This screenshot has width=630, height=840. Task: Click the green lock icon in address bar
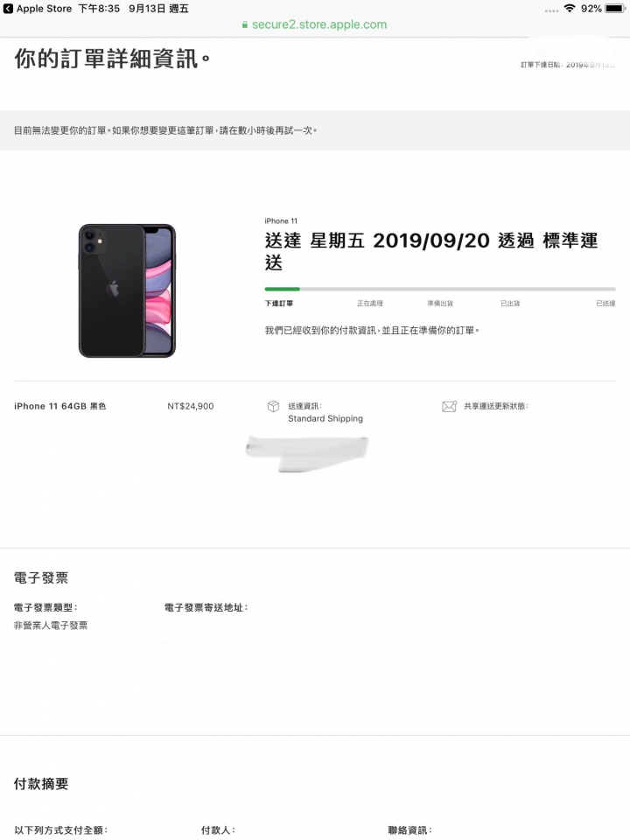click(245, 24)
